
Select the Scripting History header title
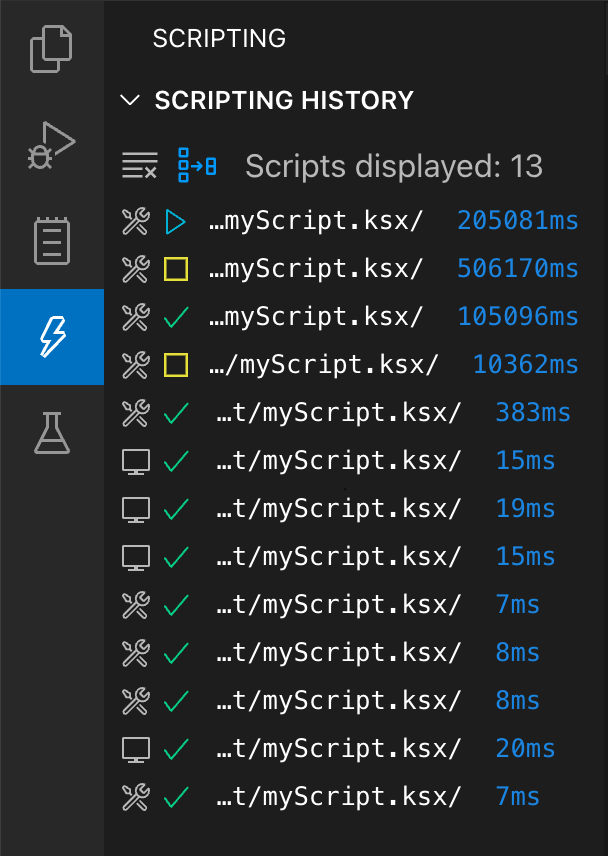(284, 100)
